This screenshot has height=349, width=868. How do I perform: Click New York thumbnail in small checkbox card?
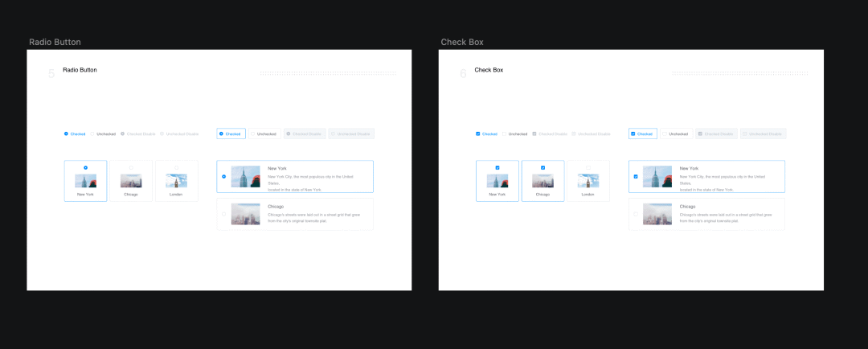tap(497, 181)
